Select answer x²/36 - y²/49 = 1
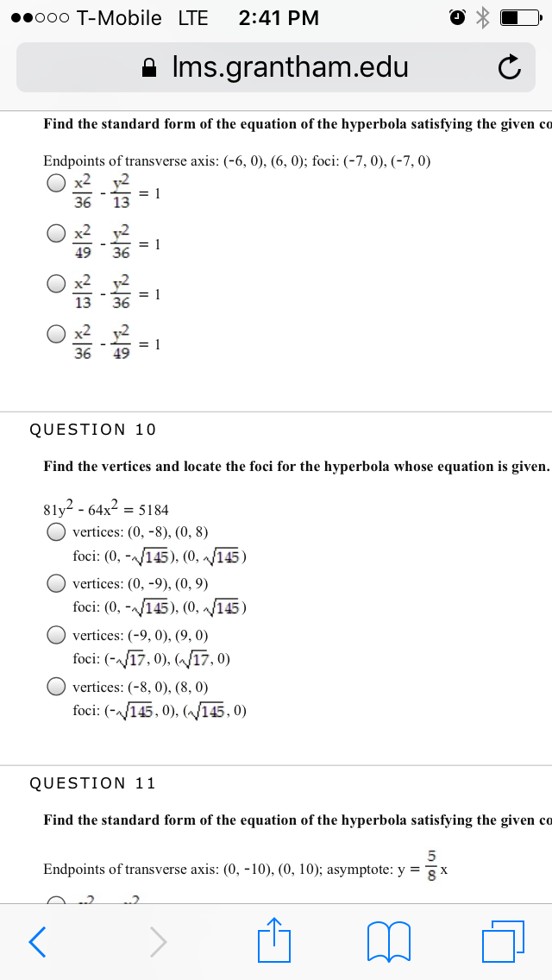552x980 pixels. [56, 333]
